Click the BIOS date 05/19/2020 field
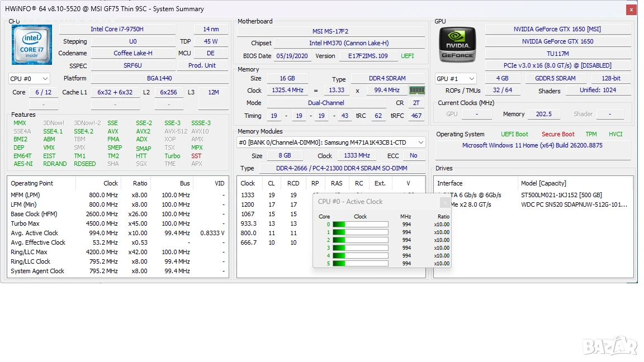 point(292,56)
